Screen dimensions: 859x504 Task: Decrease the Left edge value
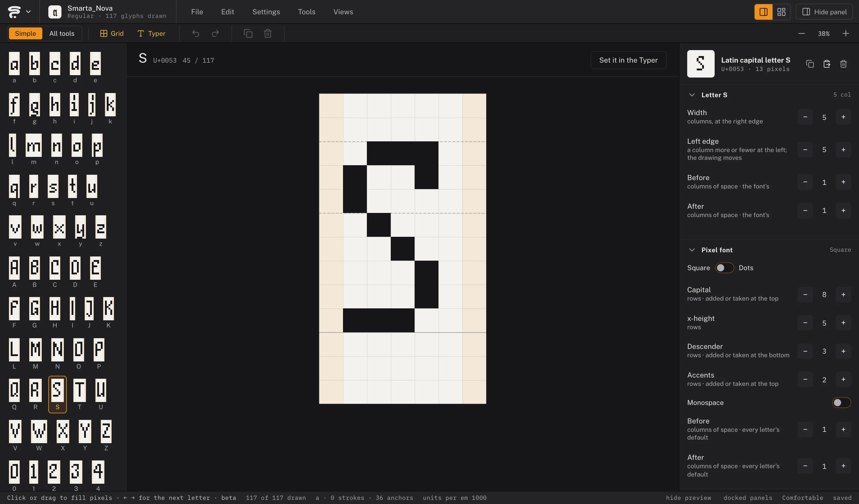pos(805,150)
